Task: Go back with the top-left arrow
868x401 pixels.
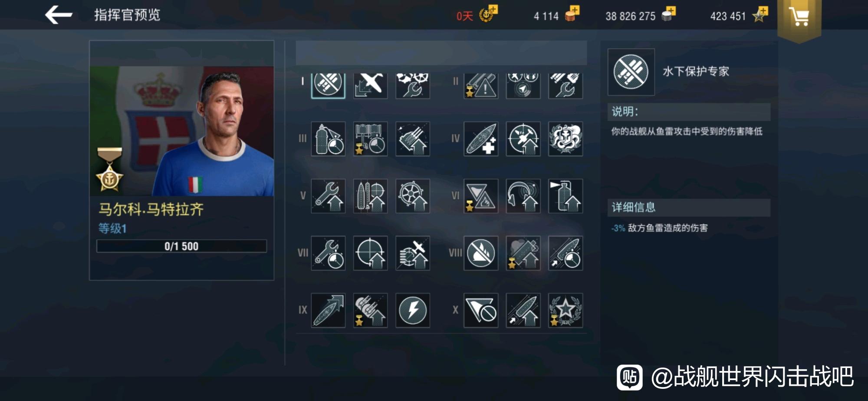Action: coord(58,15)
